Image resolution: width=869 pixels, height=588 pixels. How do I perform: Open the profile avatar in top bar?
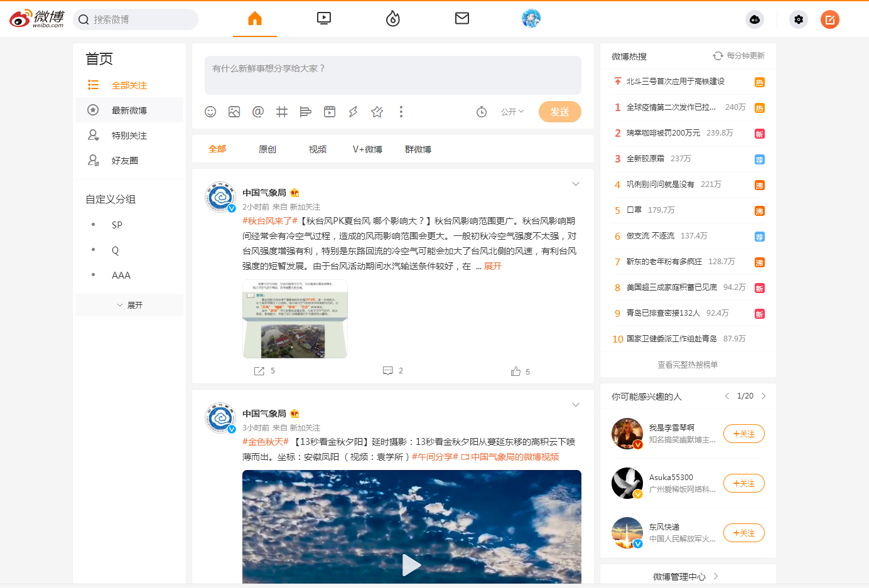click(x=531, y=18)
